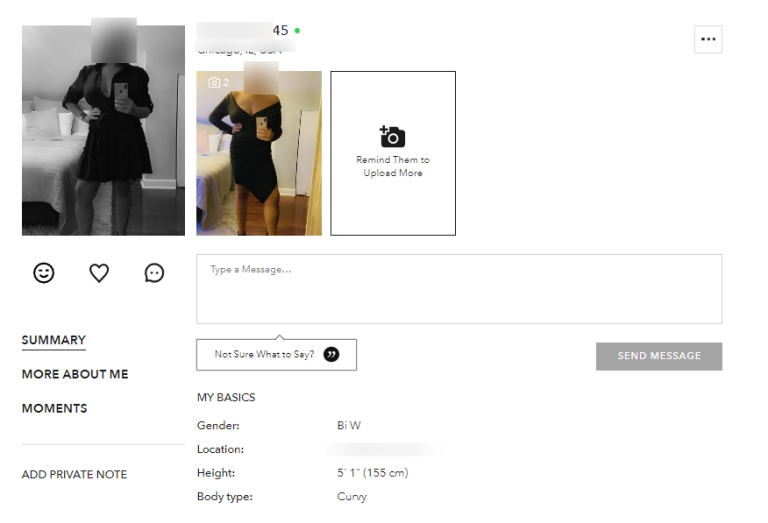Screen dimensions: 768x523
Task: Click Add Private Note link
Action: tap(74, 475)
